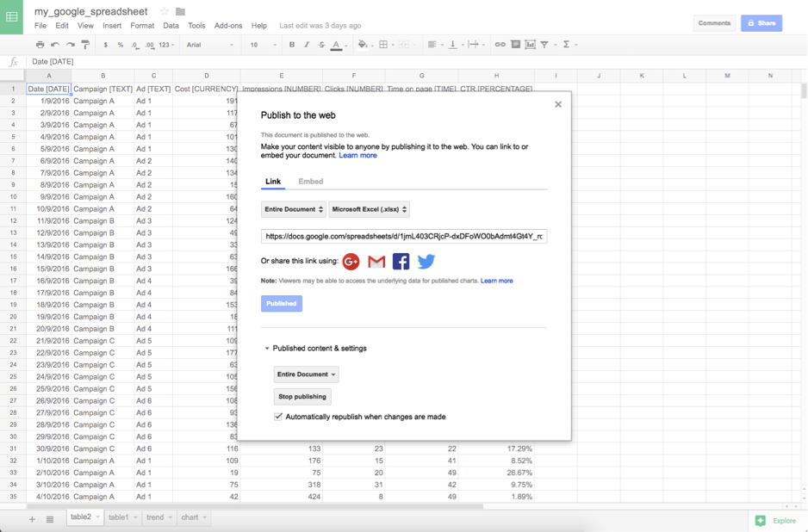This screenshot has width=808, height=532.
Task: Toggle bold formatting in the toolbar
Action: [291, 44]
